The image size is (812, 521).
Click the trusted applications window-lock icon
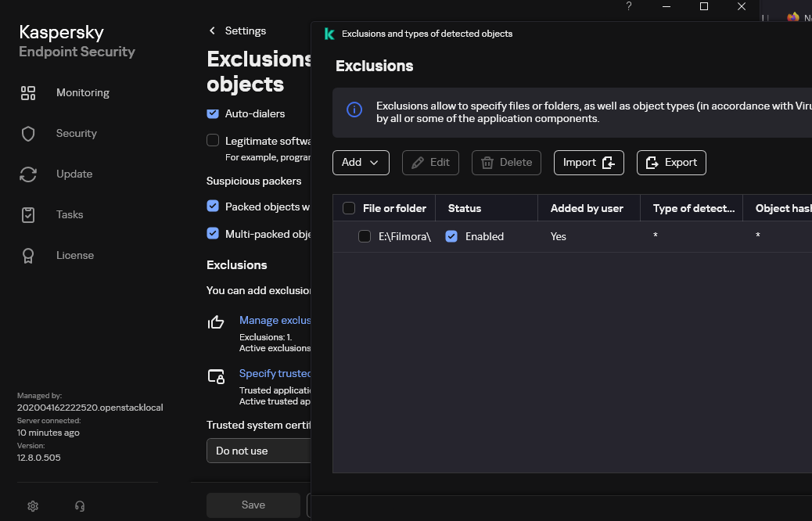pos(216,376)
